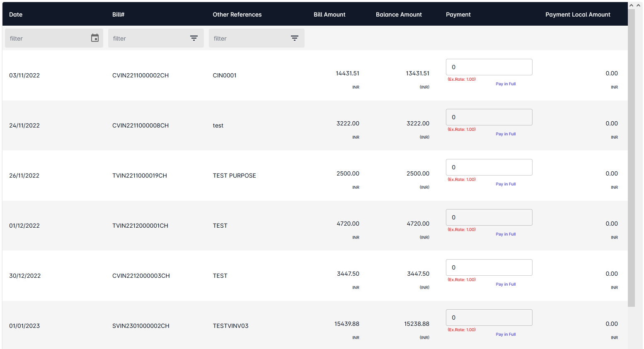Select the TESTVINV03 reference row
The width and height of the screenshot is (644, 349).
click(x=230, y=326)
